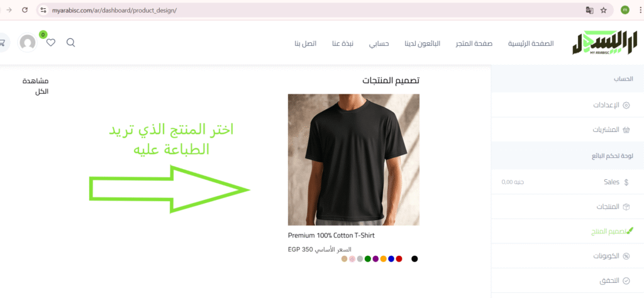The width and height of the screenshot is (644, 298).
Task: Reload the page with the browser refresh icon
Action: pos(25,10)
